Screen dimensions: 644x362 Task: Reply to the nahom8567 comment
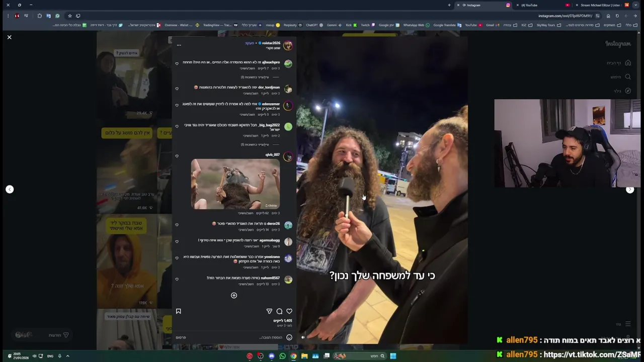pyautogui.click(x=246, y=284)
